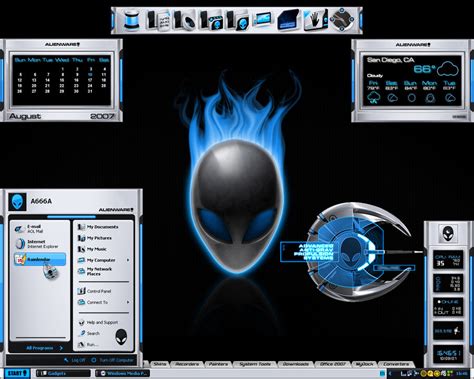Open the dark blue laptop panel dock icon
Viewport: 474px width, 379px height.
pyautogui.click(x=288, y=20)
